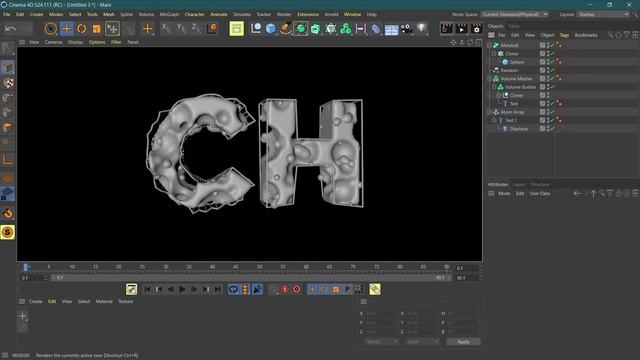Activate the Scale tool

(96, 29)
